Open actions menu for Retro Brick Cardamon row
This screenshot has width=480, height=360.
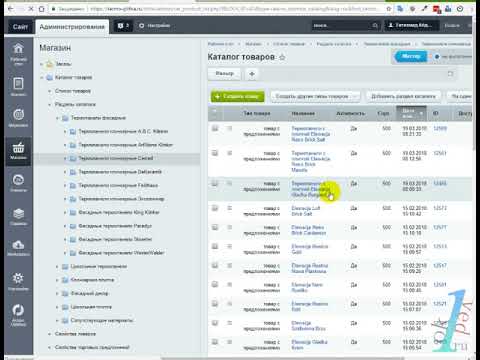230,227
